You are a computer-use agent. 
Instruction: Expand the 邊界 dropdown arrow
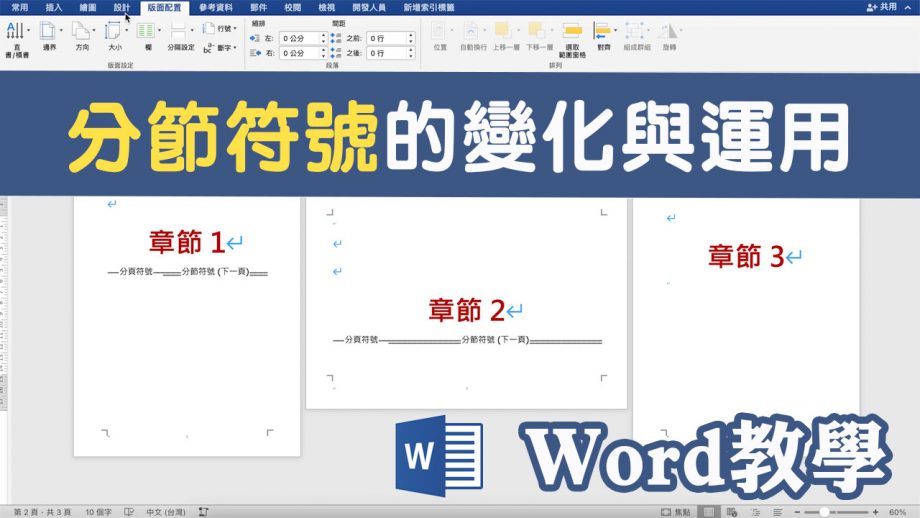coord(61,30)
